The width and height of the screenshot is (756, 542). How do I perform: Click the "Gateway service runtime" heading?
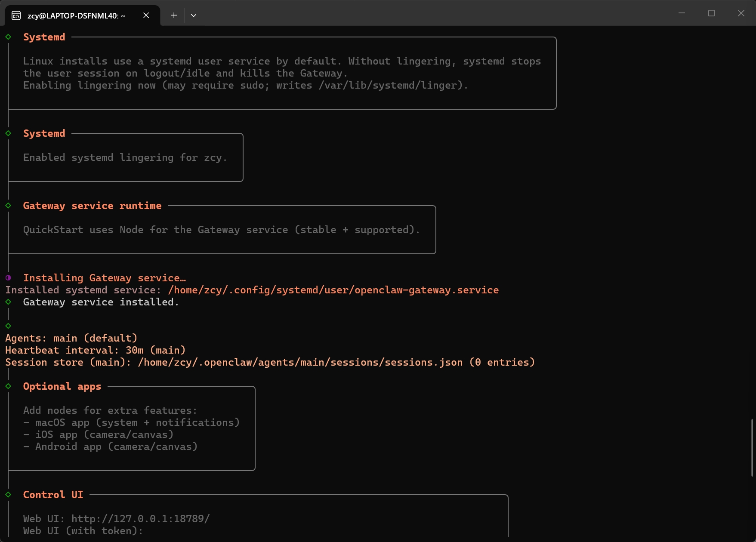[93, 206]
